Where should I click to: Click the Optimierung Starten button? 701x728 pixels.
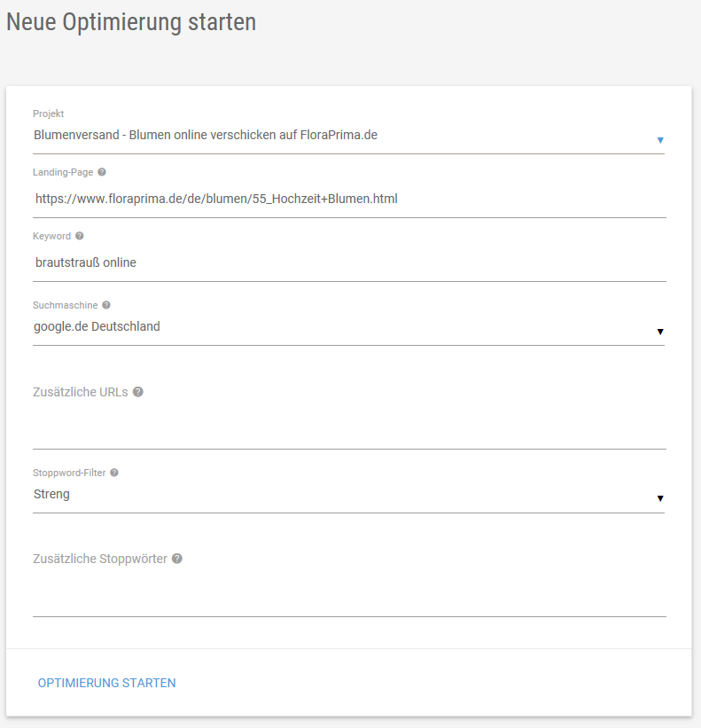pos(107,683)
